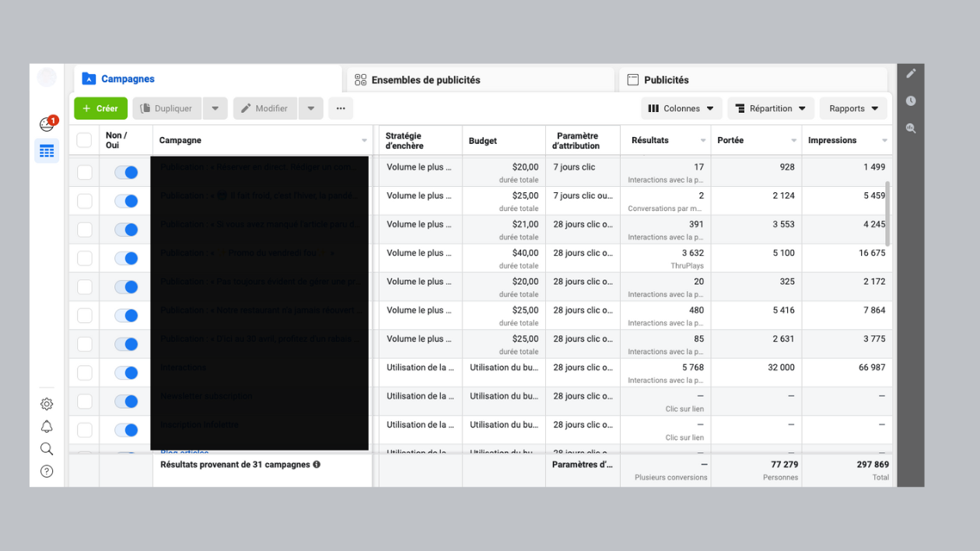Click the 928 portée cell
The image size is (980, 551).
[x=756, y=172]
